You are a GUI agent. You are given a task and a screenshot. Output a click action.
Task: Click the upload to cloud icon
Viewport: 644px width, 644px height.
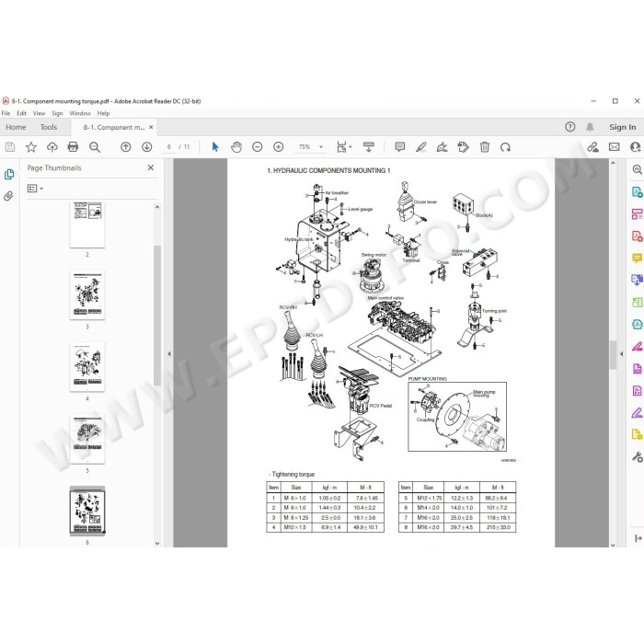pyautogui.click(x=52, y=147)
